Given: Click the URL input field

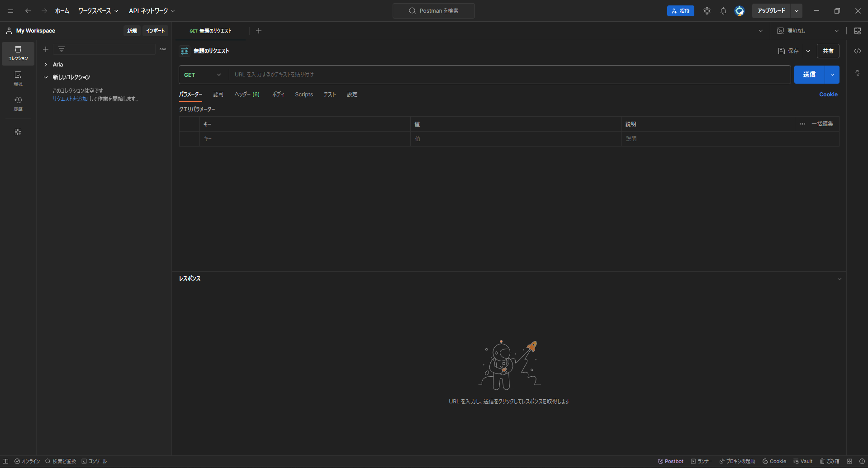Looking at the screenshot, I should pyautogui.click(x=452, y=74).
